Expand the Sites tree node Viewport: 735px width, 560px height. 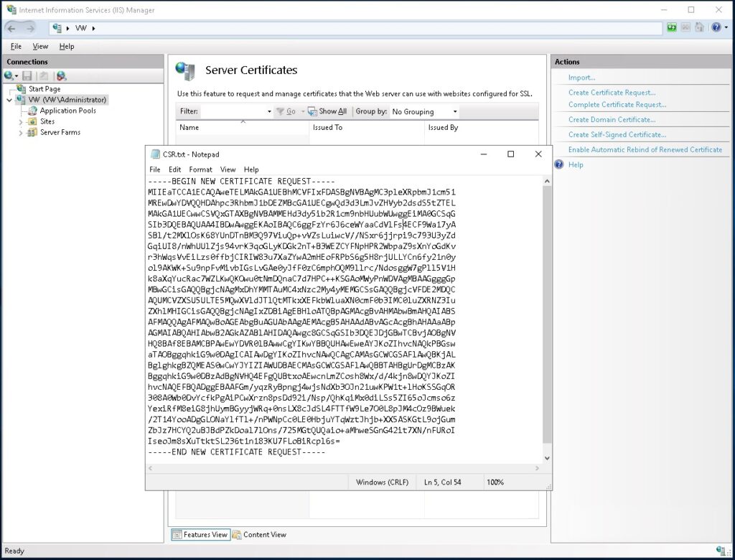[x=21, y=122]
